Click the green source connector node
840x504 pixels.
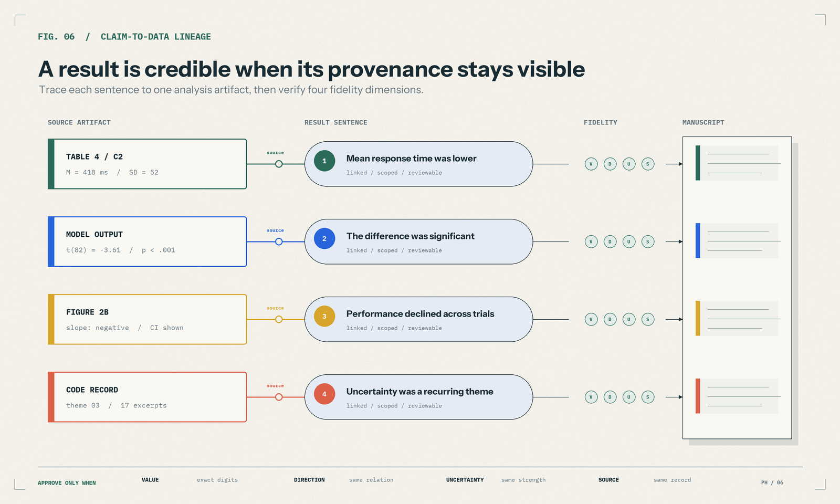coord(279,164)
